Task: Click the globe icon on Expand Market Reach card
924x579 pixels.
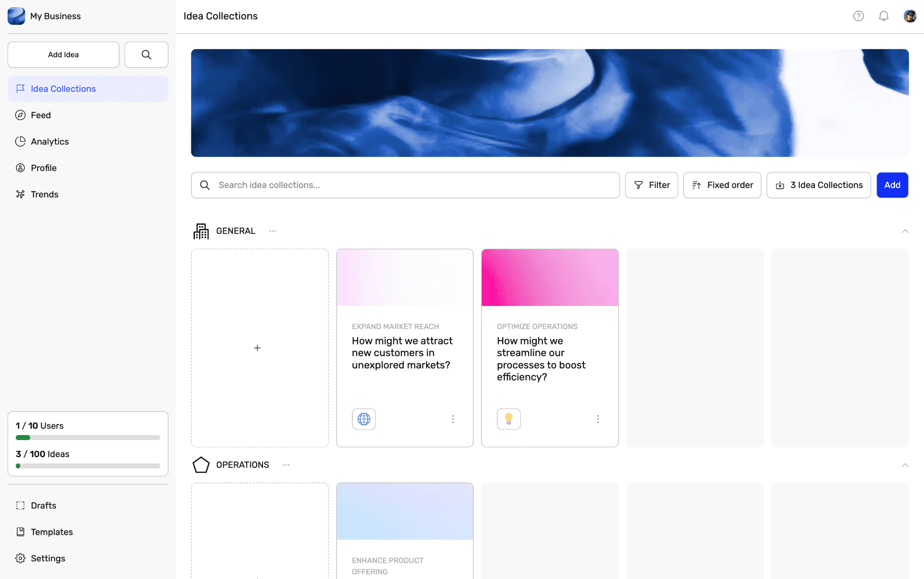Action: point(364,419)
